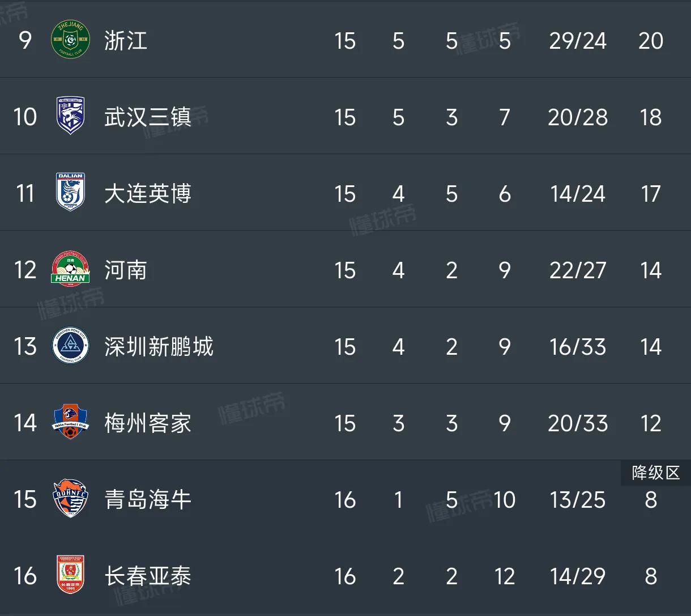
Task: Click the Shenzhen Peng City emblem
Action: tap(70, 346)
